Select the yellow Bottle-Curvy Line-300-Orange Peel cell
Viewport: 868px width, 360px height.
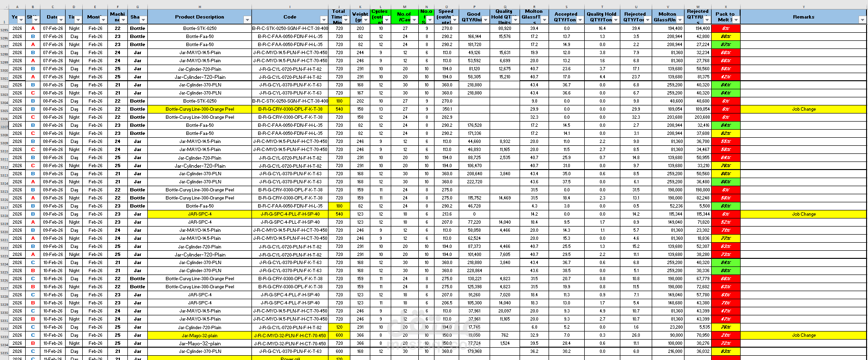(200, 109)
